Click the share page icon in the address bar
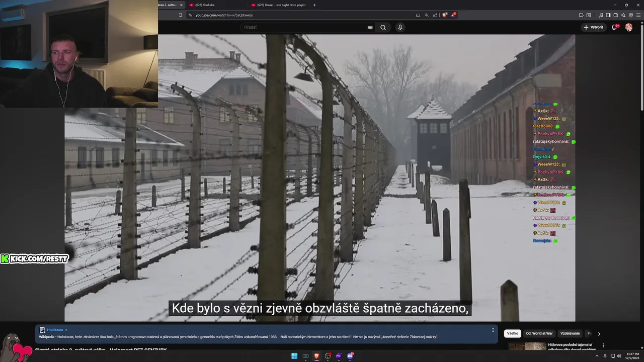 (x=435, y=15)
